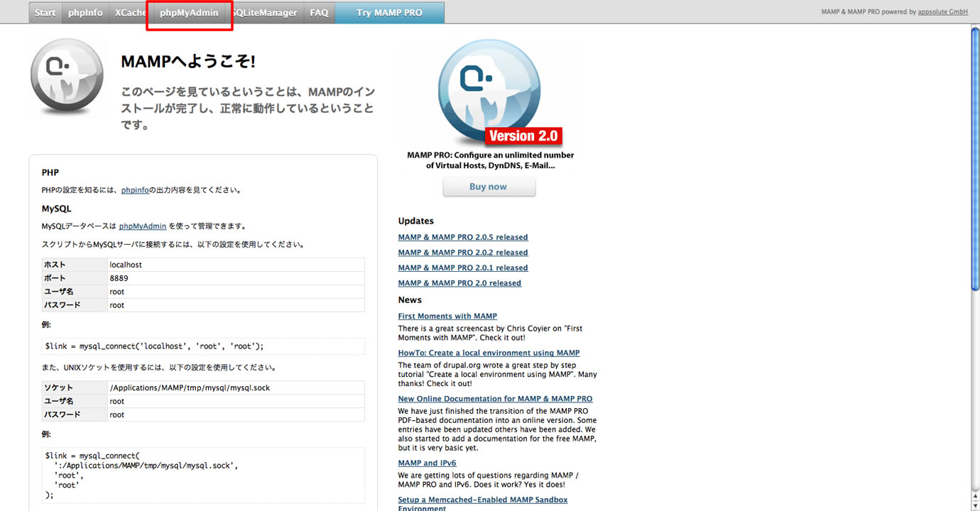Click the MySQL section heading

tap(57, 209)
